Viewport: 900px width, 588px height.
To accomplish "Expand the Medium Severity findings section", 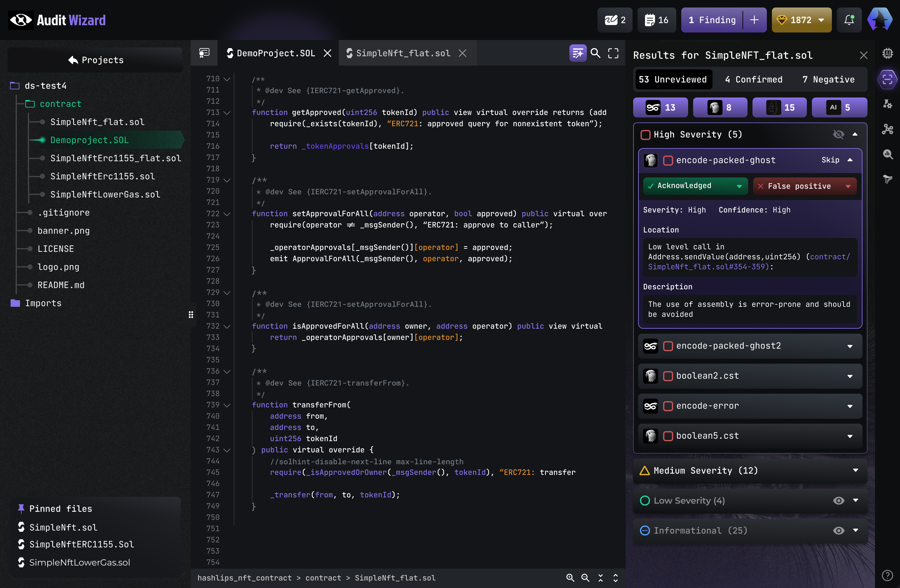I will click(855, 471).
